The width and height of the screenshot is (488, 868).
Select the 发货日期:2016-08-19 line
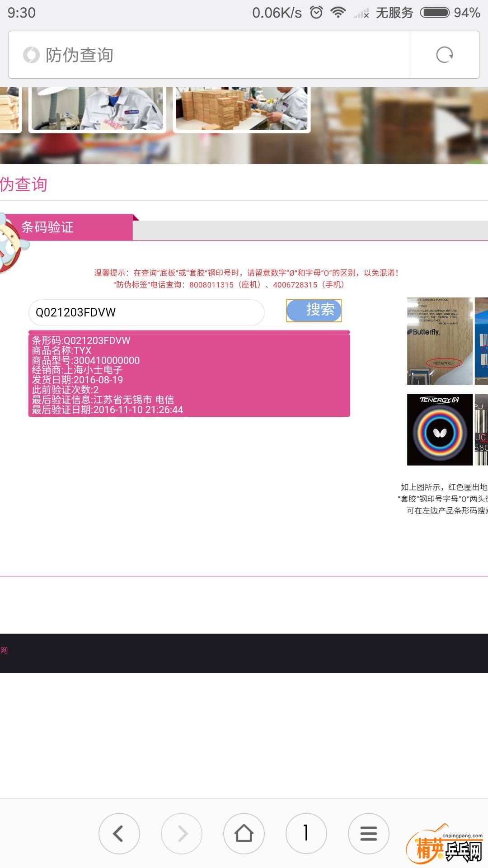(x=77, y=380)
